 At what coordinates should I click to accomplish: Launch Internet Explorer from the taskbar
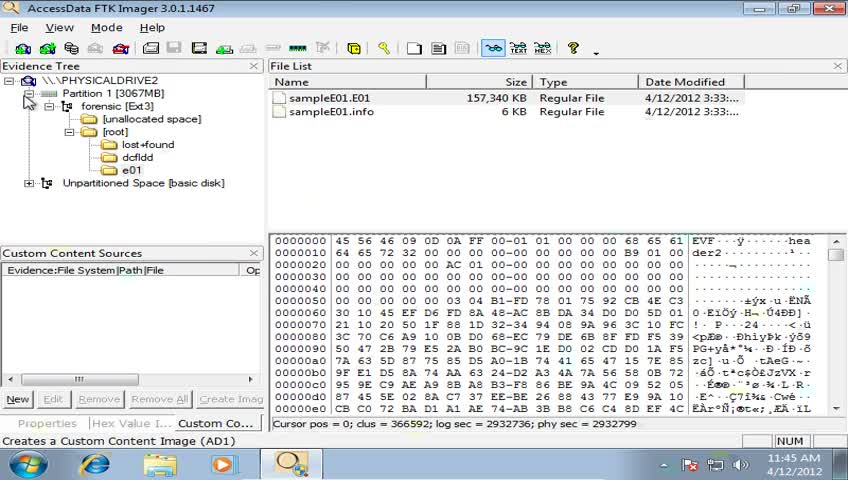[x=95, y=464]
